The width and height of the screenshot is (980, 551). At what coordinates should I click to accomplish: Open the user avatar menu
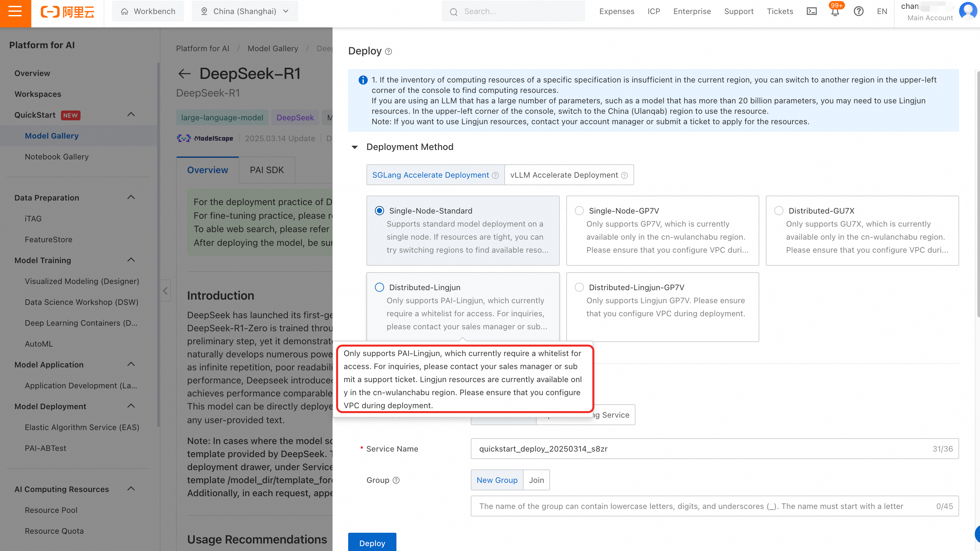(x=968, y=11)
